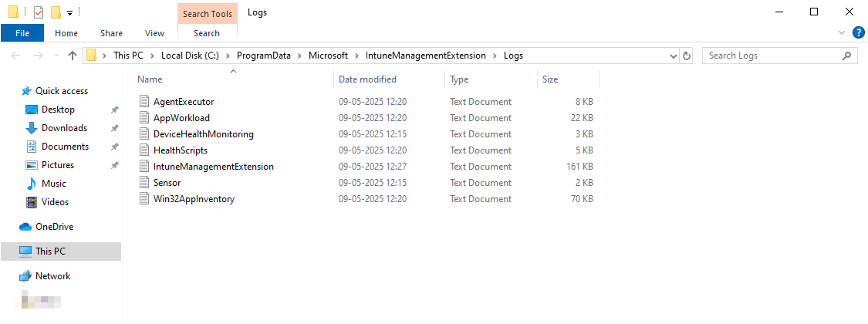Open the File menu tab
868x324 pixels.
pos(22,33)
